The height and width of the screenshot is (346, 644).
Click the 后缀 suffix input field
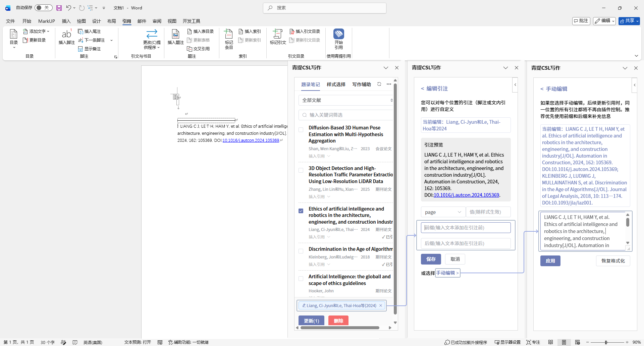click(466, 243)
